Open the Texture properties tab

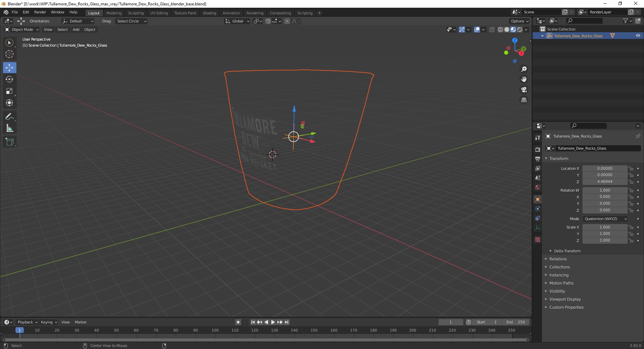[x=538, y=240]
